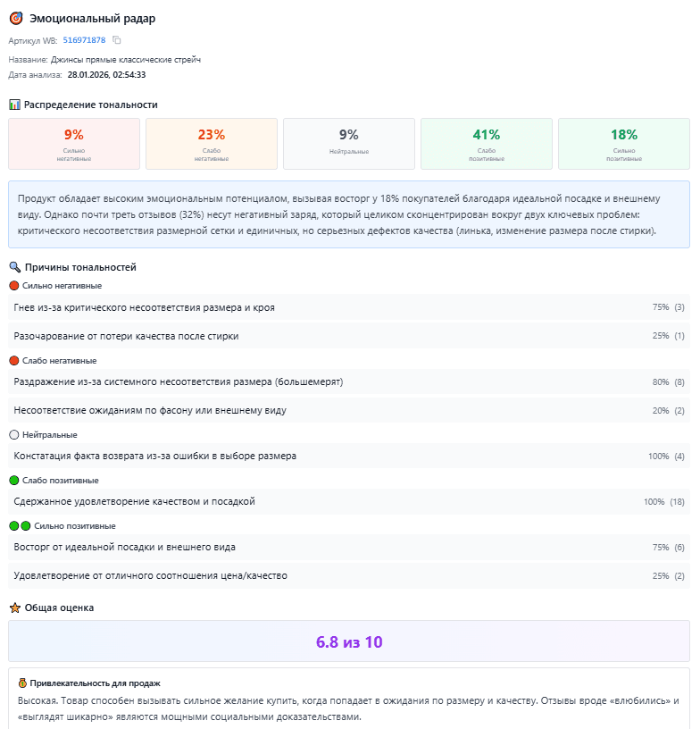700x729 pixels.
Task: Click the copy icon next to article number
Action: pyautogui.click(x=117, y=40)
